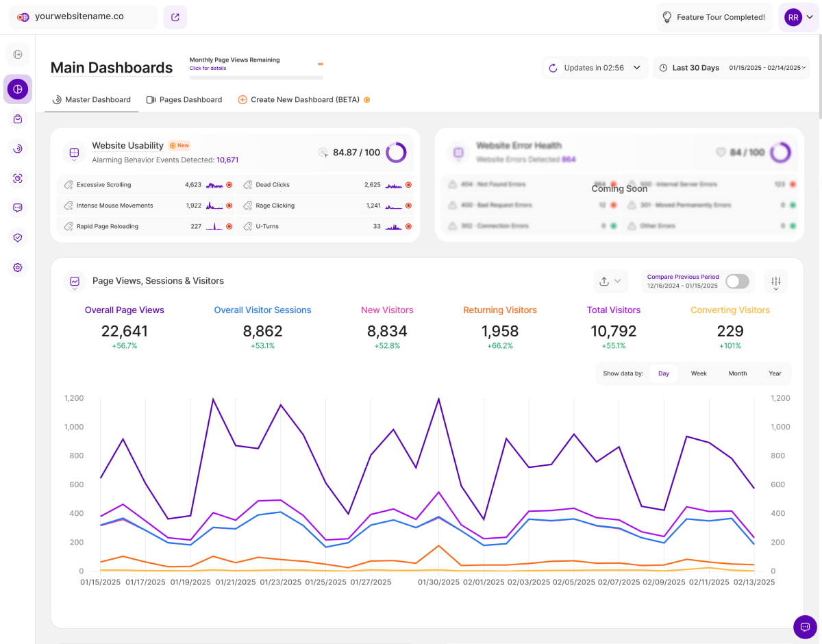Click the 'Click for details' link

[208, 69]
